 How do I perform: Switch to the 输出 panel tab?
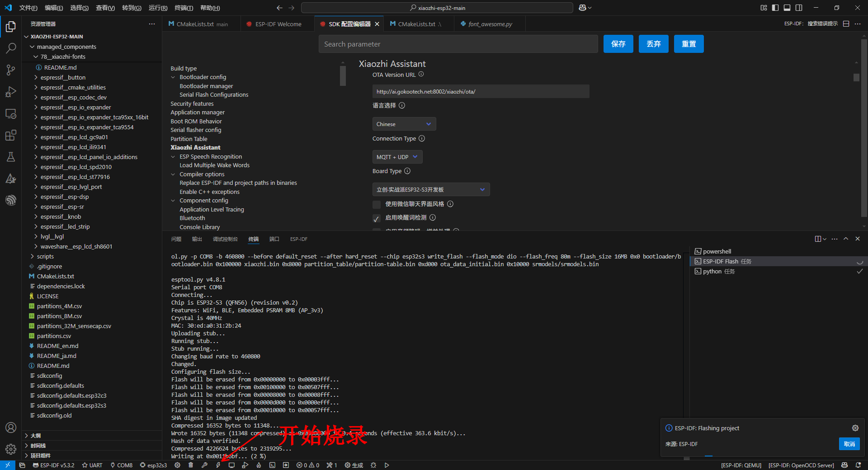(197, 239)
